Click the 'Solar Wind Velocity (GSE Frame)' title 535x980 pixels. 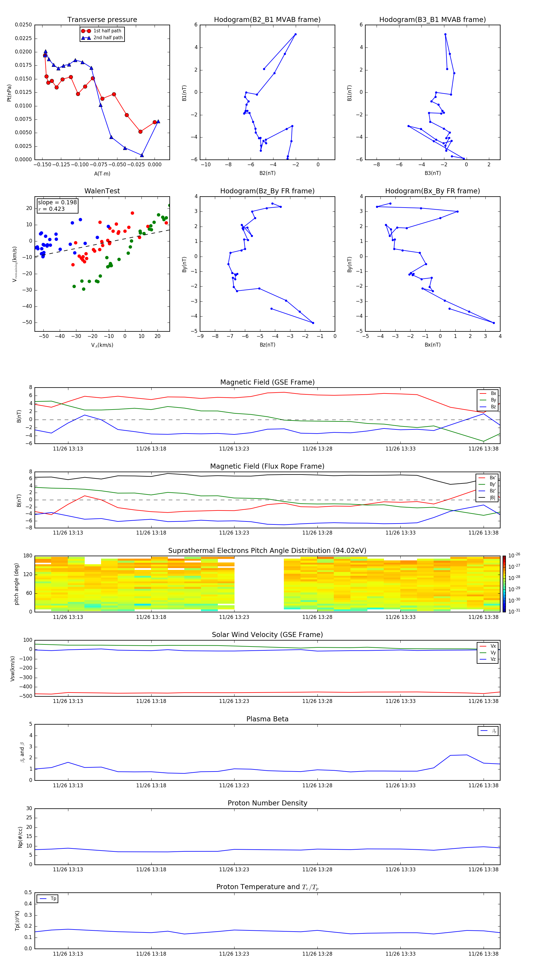click(267, 635)
